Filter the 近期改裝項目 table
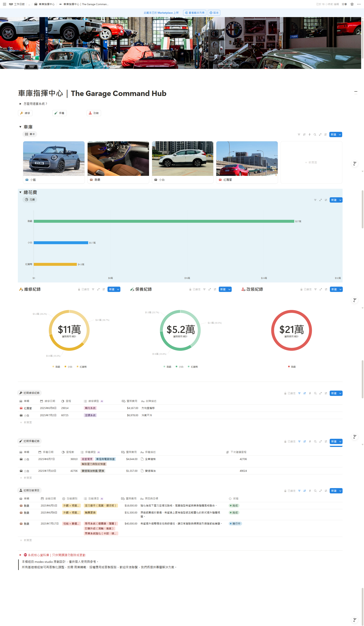Viewport: 364px width, 626px height. pyautogui.click(x=299, y=491)
